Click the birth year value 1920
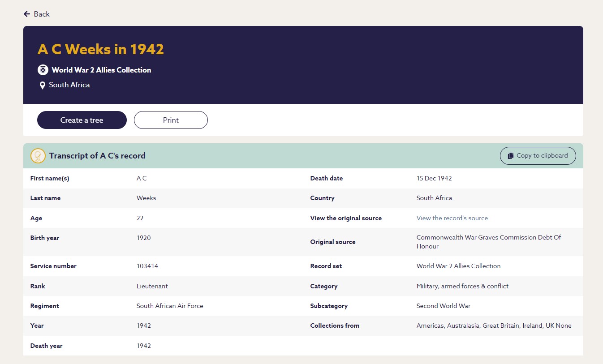 pyautogui.click(x=144, y=238)
